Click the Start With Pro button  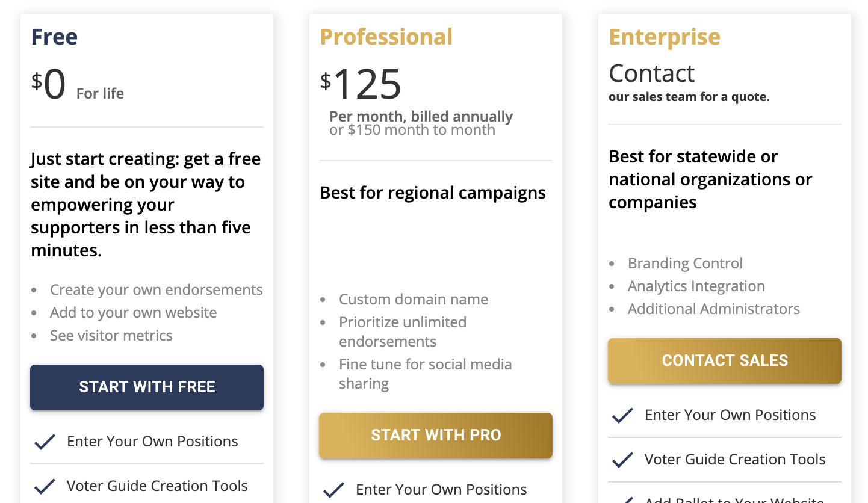(x=435, y=435)
